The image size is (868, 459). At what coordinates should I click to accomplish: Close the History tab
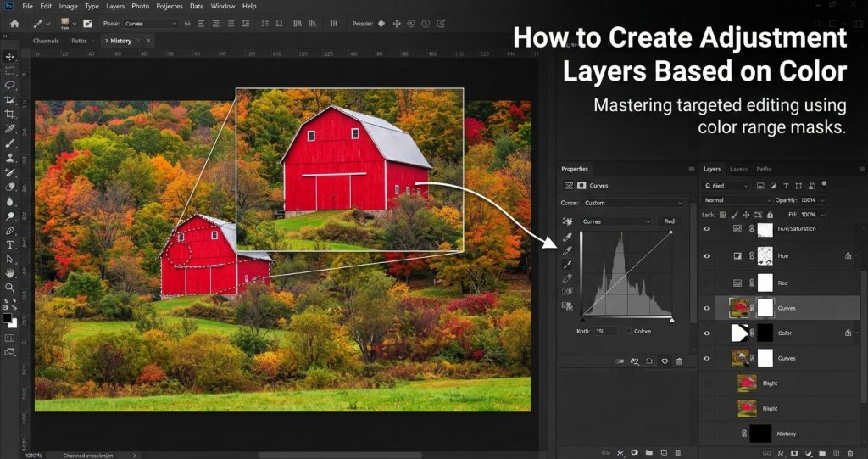147,41
